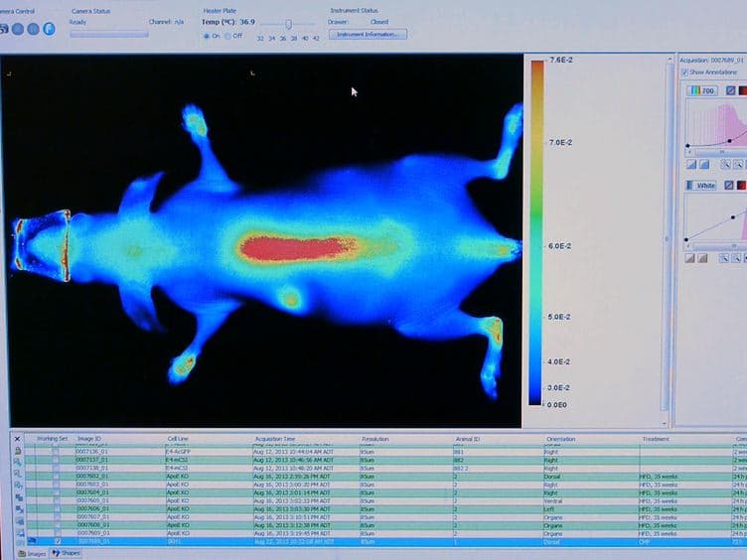Click lock icon in table side toolbar
747x560 pixels.
pos(18,451)
